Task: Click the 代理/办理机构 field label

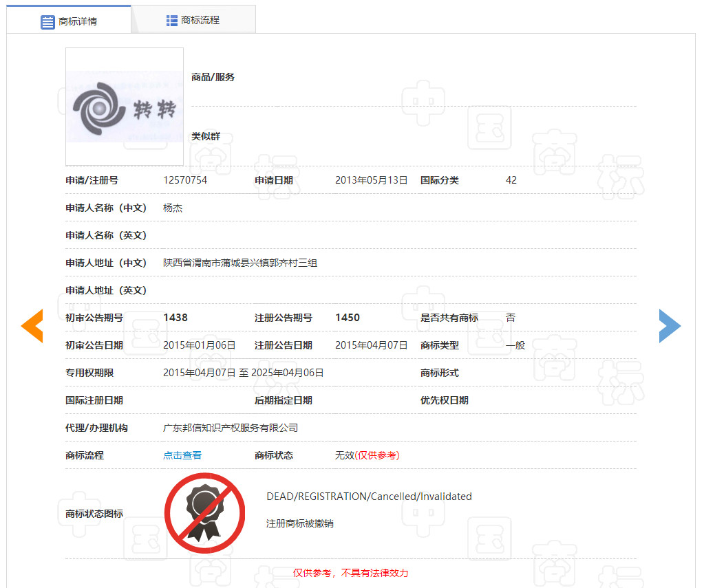Action: (x=96, y=428)
